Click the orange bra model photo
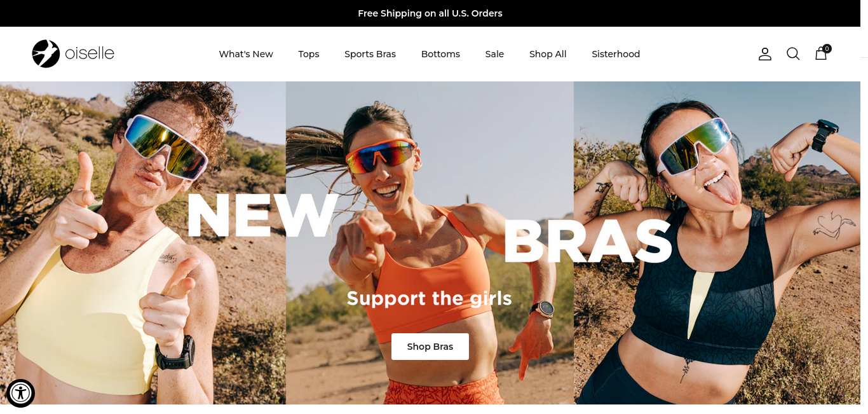 pyautogui.click(x=430, y=243)
